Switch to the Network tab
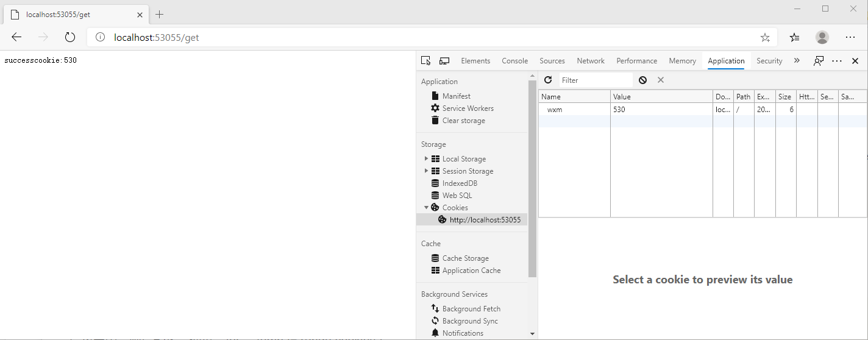 point(591,61)
